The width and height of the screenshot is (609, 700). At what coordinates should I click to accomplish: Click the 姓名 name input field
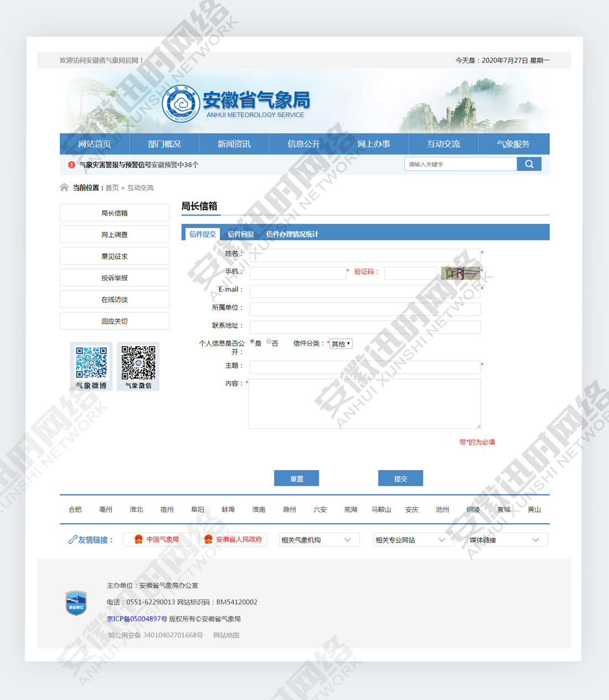(x=364, y=255)
